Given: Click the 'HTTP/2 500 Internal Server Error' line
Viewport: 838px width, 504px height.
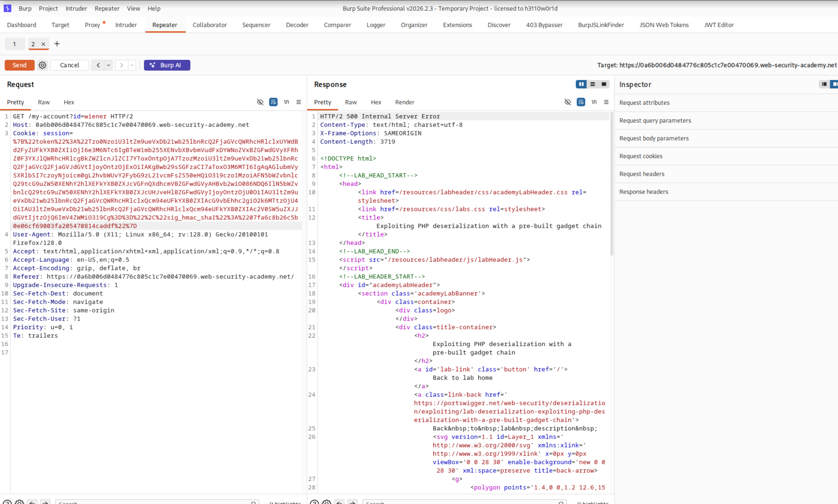Looking at the screenshot, I should coord(380,116).
